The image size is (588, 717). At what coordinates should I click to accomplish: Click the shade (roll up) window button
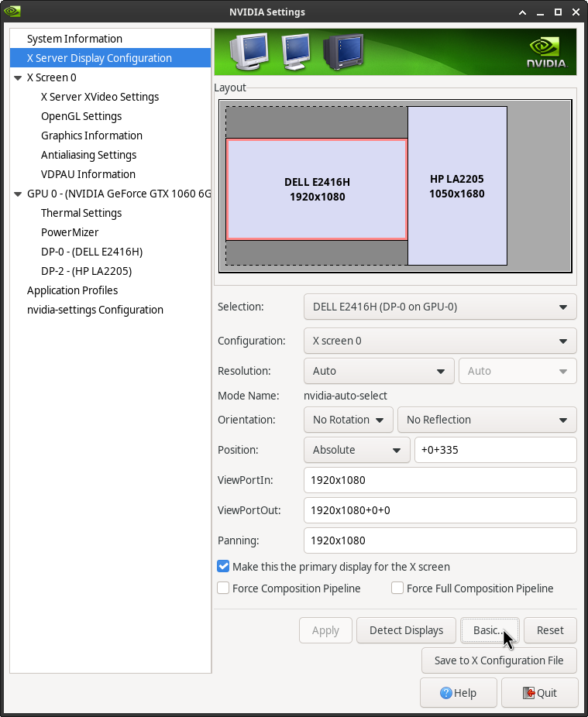point(522,12)
